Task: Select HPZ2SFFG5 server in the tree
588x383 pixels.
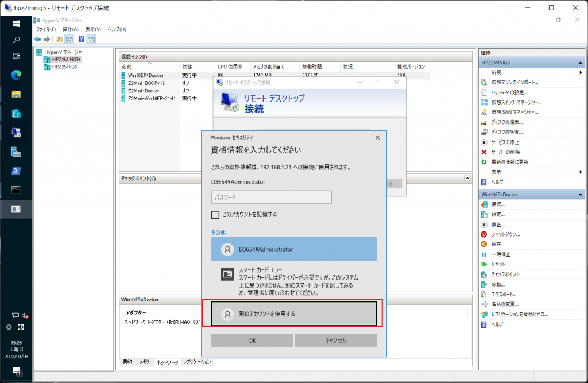Action: point(64,67)
